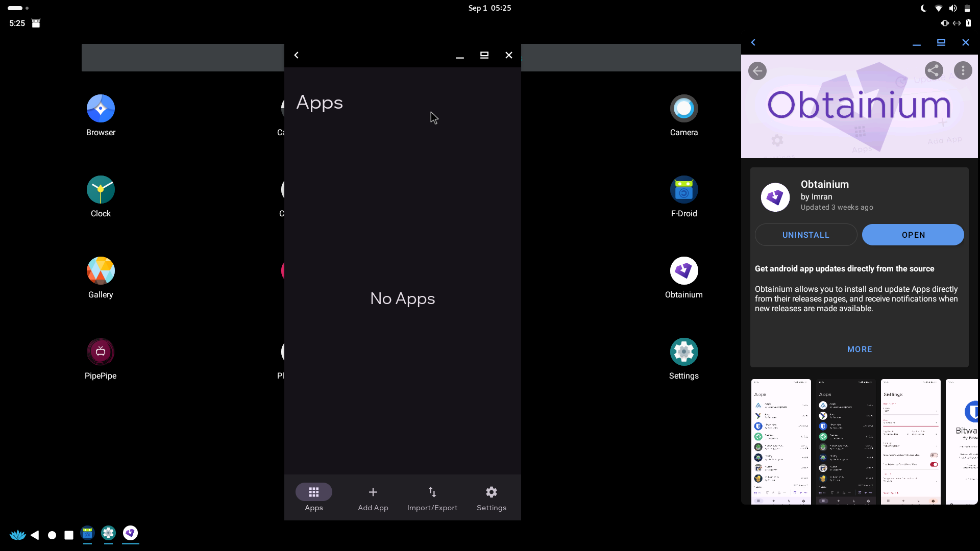Switch to Obtainium from the taskbar
The width and height of the screenshot is (980, 551).
131,533
